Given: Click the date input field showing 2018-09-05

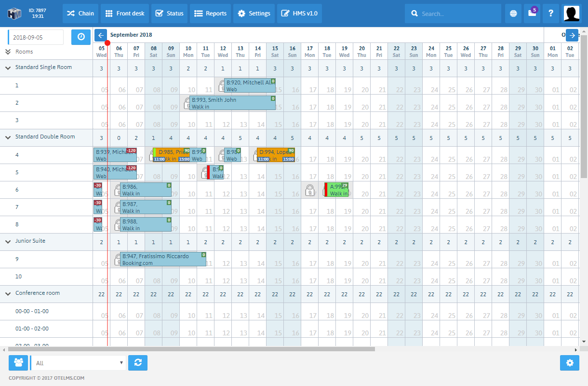Looking at the screenshot, I should (37, 37).
